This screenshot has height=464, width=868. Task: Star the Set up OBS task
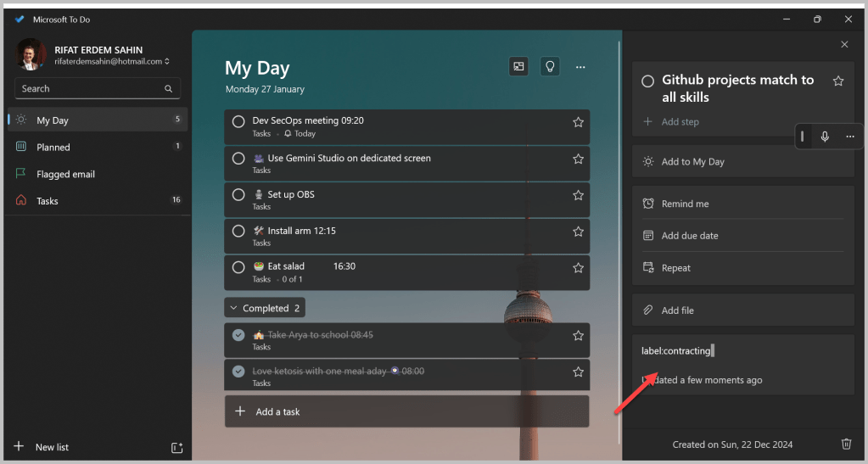[578, 195]
